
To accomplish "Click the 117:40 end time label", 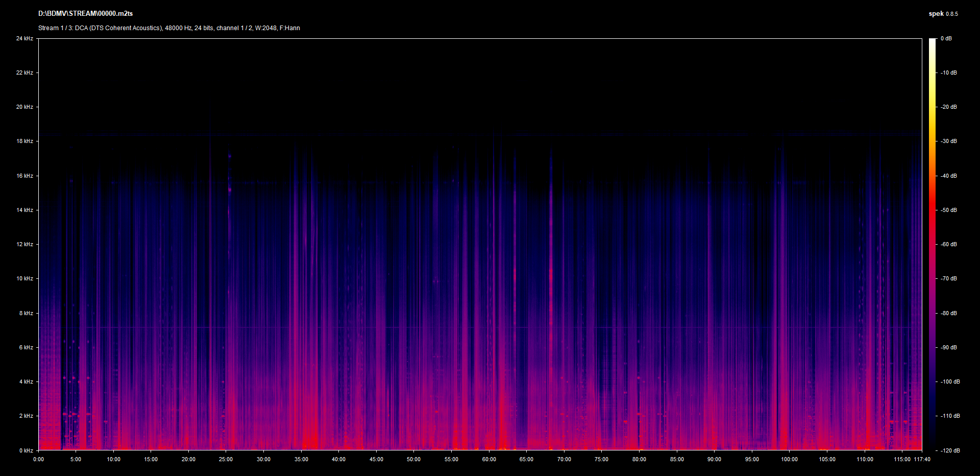I will point(922,459).
